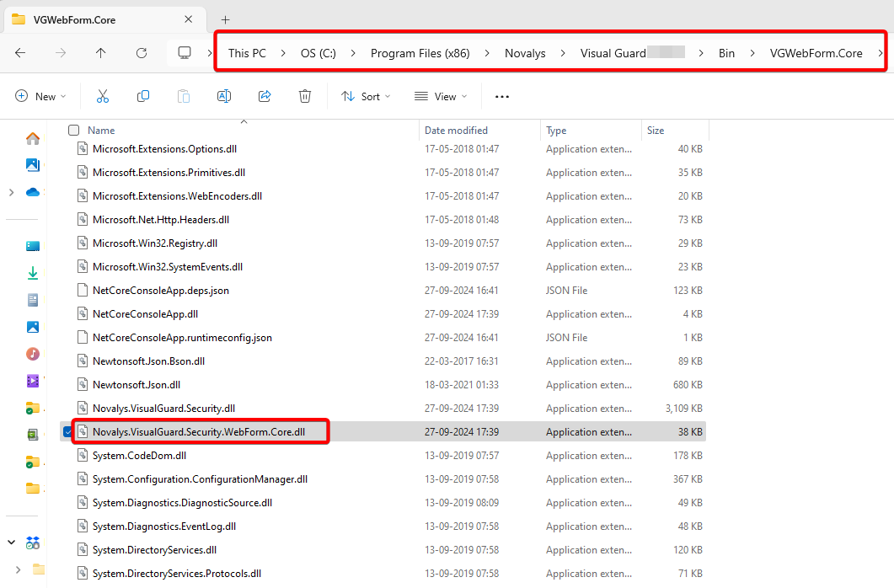Copy the selected DLL file
The height and width of the screenshot is (588, 894).
coord(143,96)
